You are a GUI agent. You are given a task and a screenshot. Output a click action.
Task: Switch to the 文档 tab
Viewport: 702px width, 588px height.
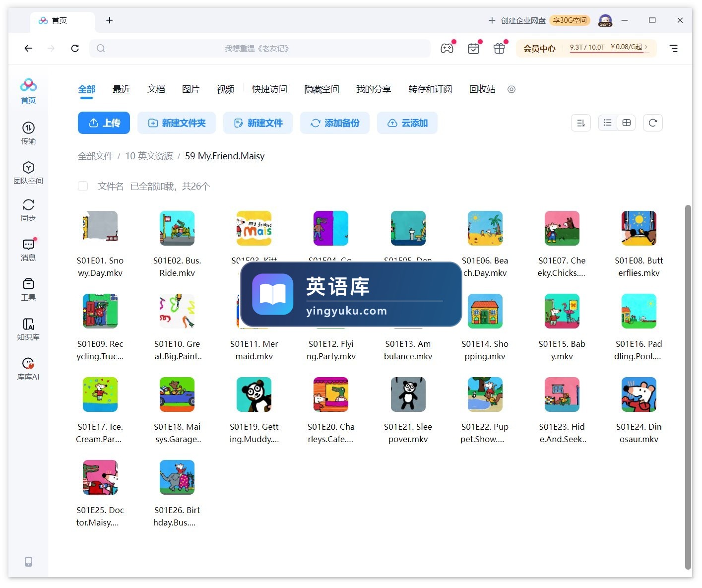click(156, 89)
